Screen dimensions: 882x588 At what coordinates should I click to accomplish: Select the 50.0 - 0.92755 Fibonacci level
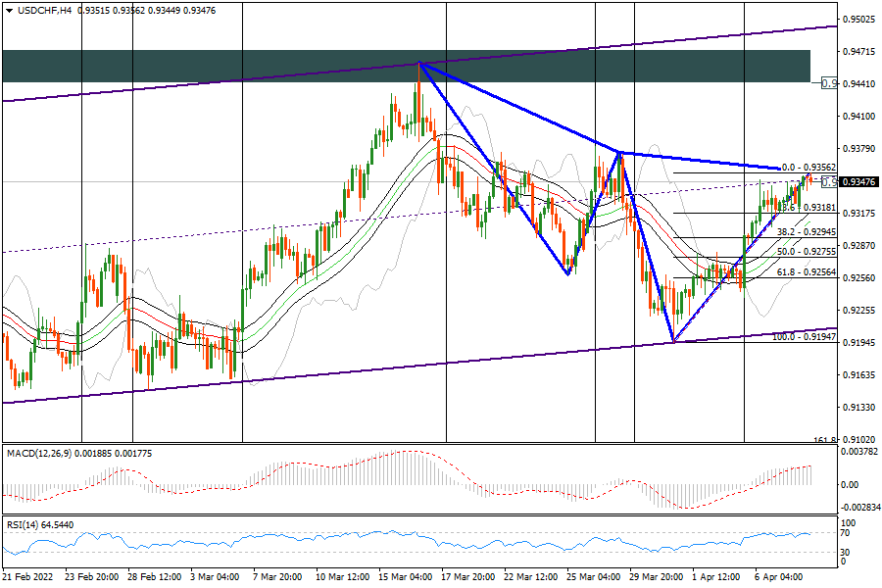[806, 252]
